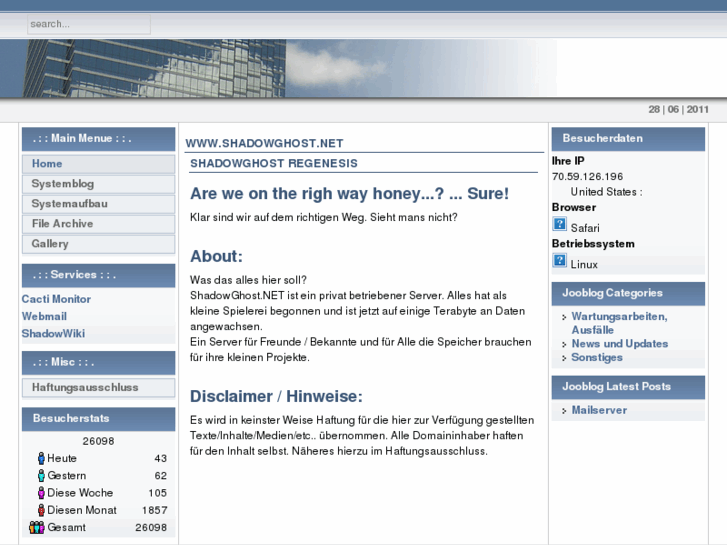Click the cyan person icon next to Gestern
Image resolution: width=727 pixels, height=545 pixels.
pyautogui.click(x=41, y=475)
